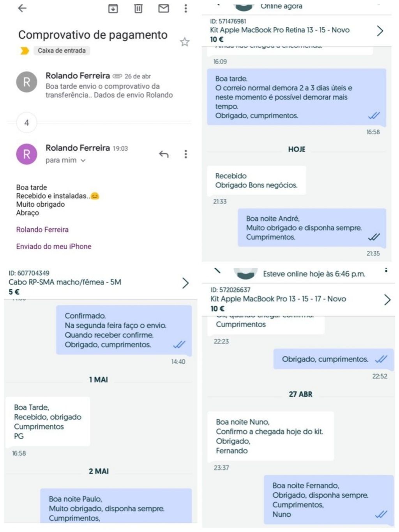Archive this email with the archive icon
Image resolution: width=399 pixels, height=532 pixels.
(x=113, y=8)
